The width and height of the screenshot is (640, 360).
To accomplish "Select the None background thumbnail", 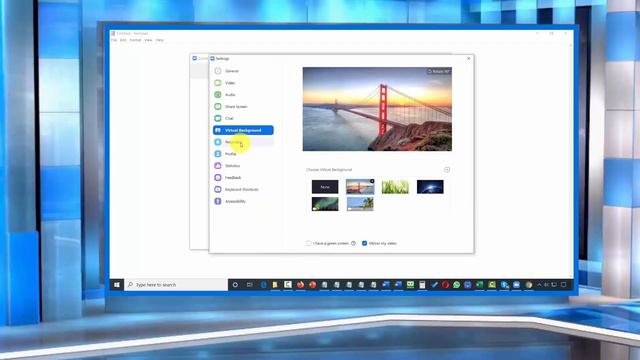I will click(x=325, y=187).
